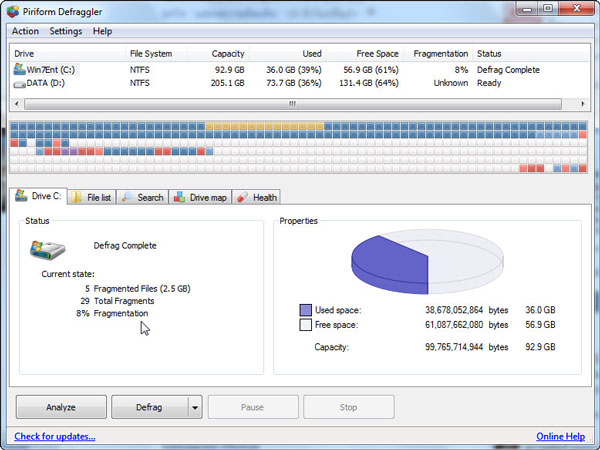Click the File list tab folder icon
Viewport: 600px width, 450px height.
tap(76, 197)
